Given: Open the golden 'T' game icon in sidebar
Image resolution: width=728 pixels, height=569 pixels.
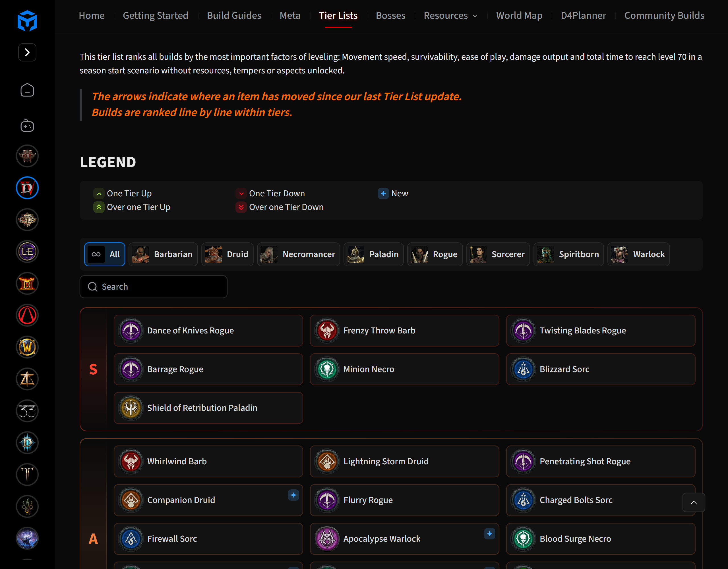Looking at the screenshot, I should click(27, 475).
